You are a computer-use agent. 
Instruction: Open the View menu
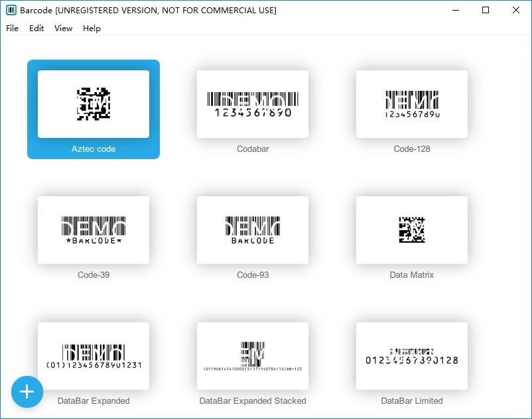point(63,28)
